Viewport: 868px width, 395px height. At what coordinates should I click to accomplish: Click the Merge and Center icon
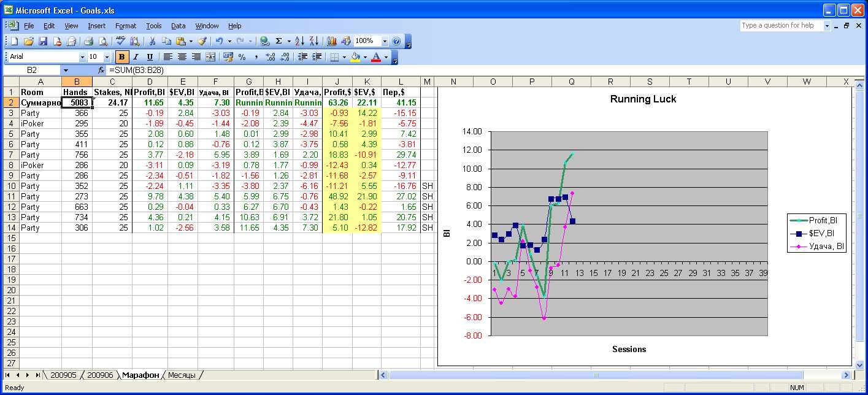click(x=210, y=57)
